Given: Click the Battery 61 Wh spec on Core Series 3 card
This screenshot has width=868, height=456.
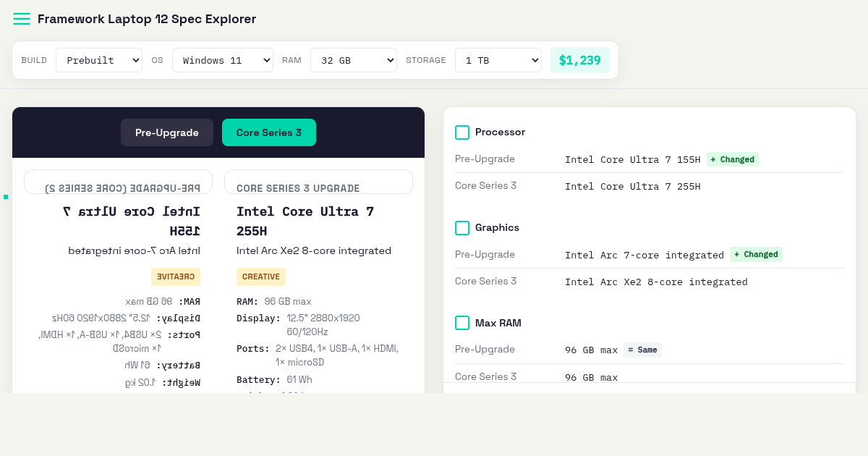Looking at the screenshot, I should pos(275,379).
